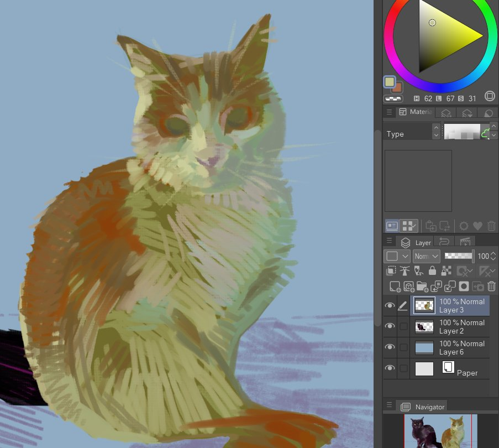This screenshot has height=448, width=499.
Task: Create a new layer folder
Action: pyautogui.click(x=422, y=286)
